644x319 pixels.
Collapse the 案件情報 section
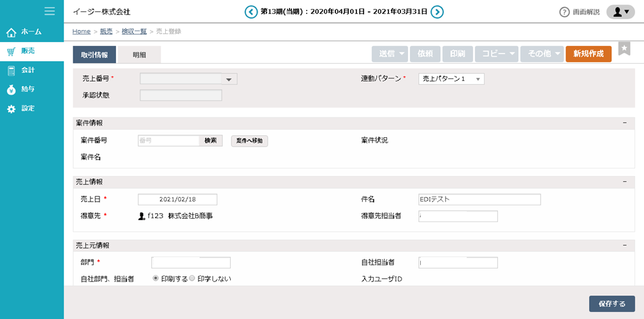pos(625,122)
